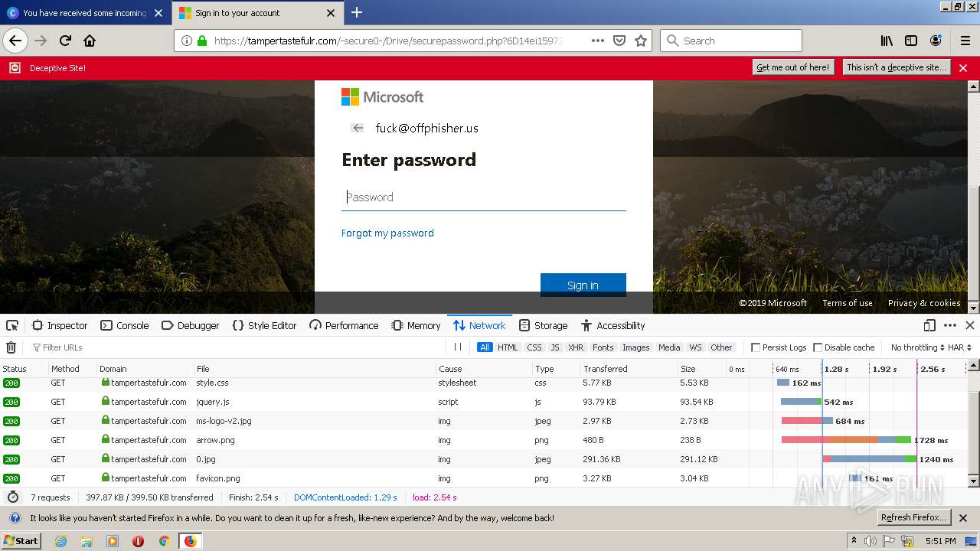The width and height of the screenshot is (980, 551).
Task: Open Privacy & cookies link
Action: click(x=924, y=303)
